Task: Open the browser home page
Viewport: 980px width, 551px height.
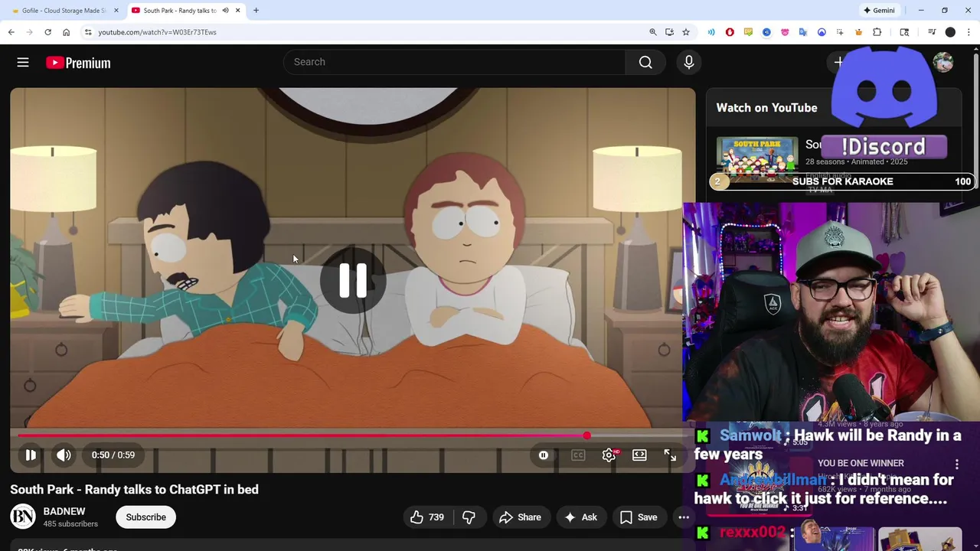Action: (66, 32)
